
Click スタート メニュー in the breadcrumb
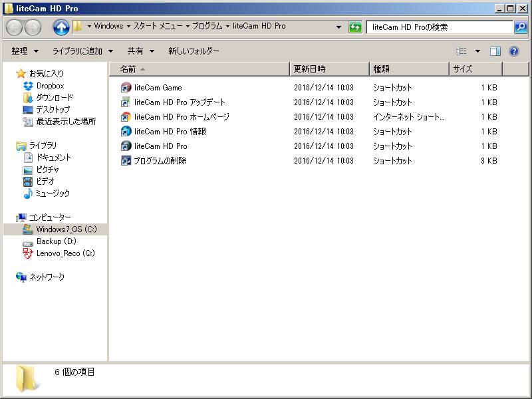click(x=158, y=26)
